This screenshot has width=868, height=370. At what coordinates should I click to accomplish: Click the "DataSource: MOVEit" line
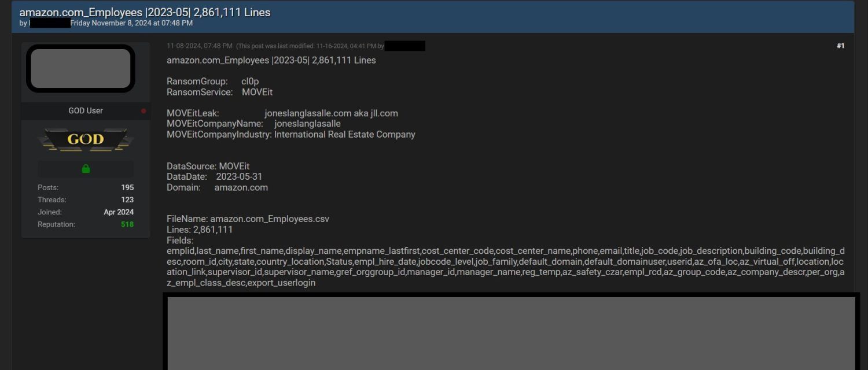click(208, 166)
